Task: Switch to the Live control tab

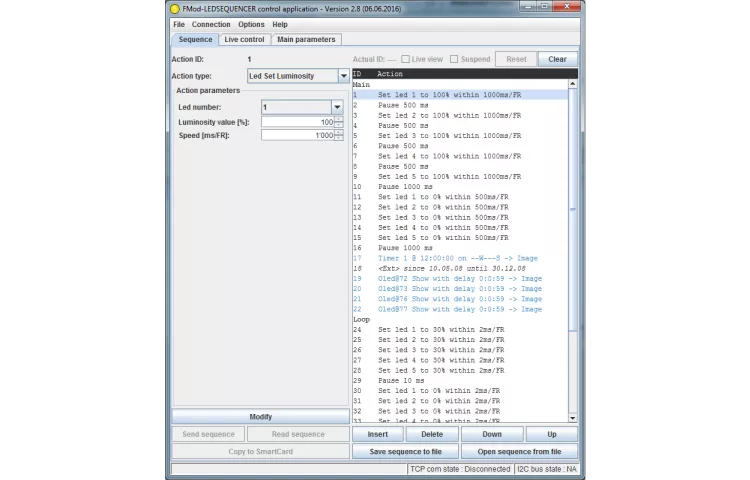Action: pyautogui.click(x=244, y=39)
